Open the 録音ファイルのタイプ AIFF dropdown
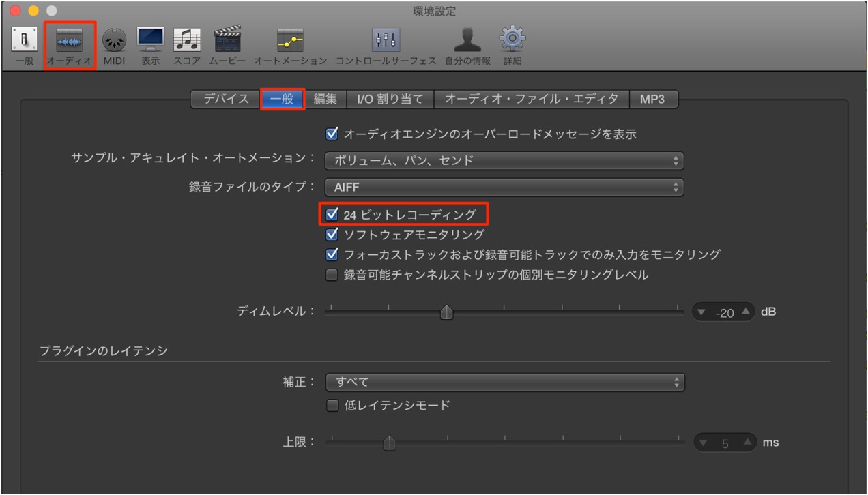 (x=505, y=187)
